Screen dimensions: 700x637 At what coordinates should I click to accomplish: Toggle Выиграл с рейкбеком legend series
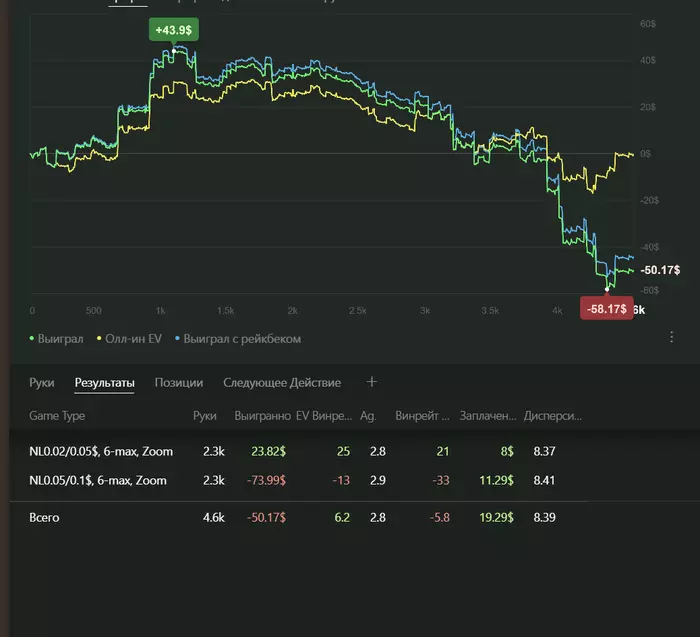coord(238,339)
